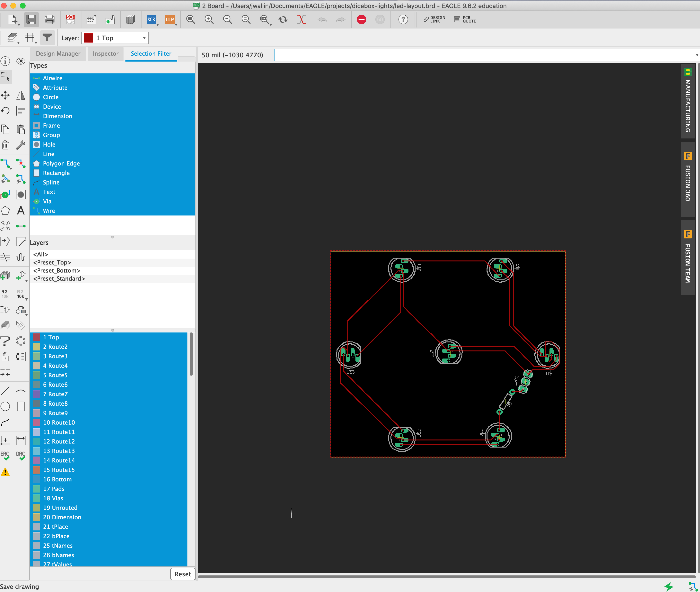The image size is (700, 592).
Task: Toggle layer 16 Bottom selection
Action: pyautogui.click(x=109, y=479)
